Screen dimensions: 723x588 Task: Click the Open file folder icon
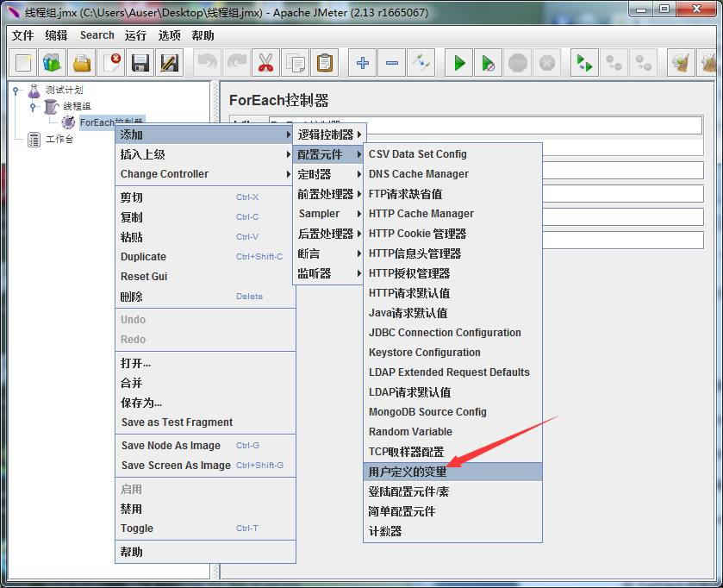(x=82, y=63)
